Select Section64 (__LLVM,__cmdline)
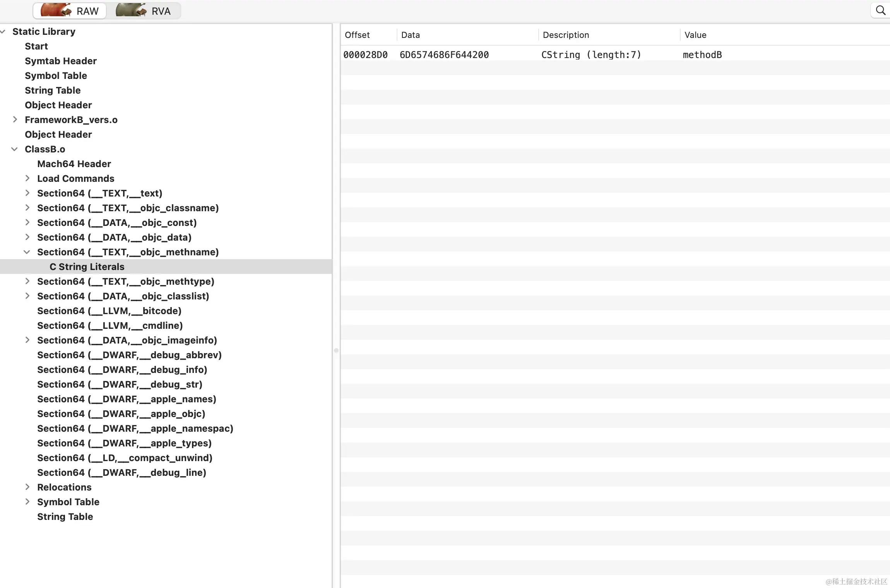 tap(110, 325)
